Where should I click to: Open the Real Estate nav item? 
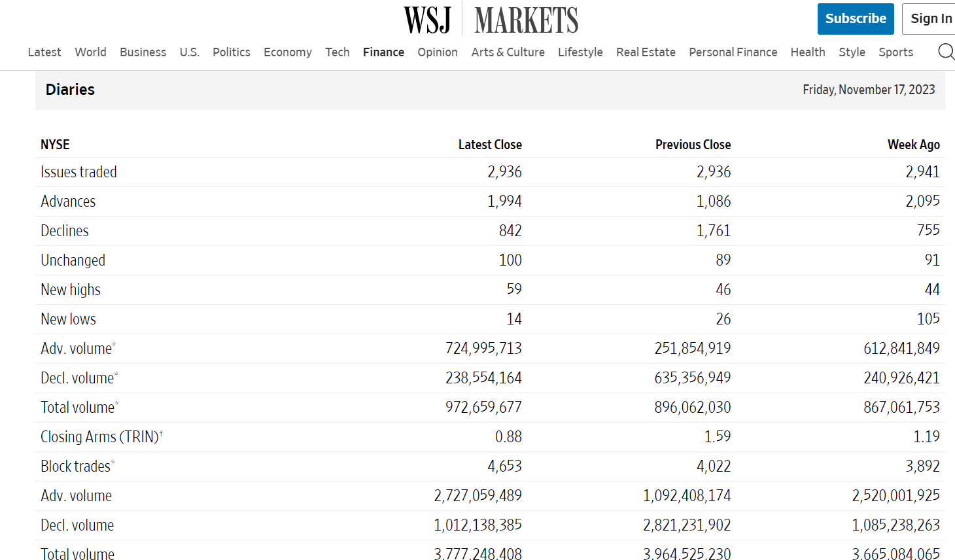click(646, 52)
